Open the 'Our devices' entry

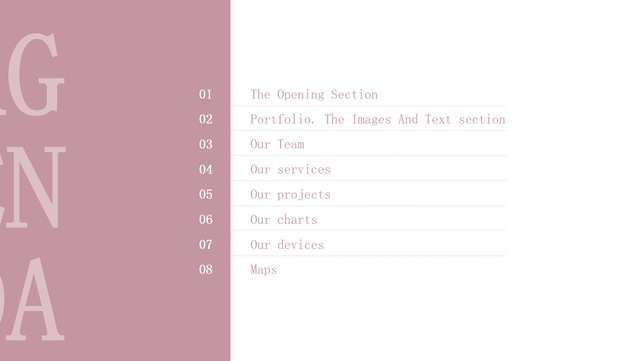click(287, 245)
